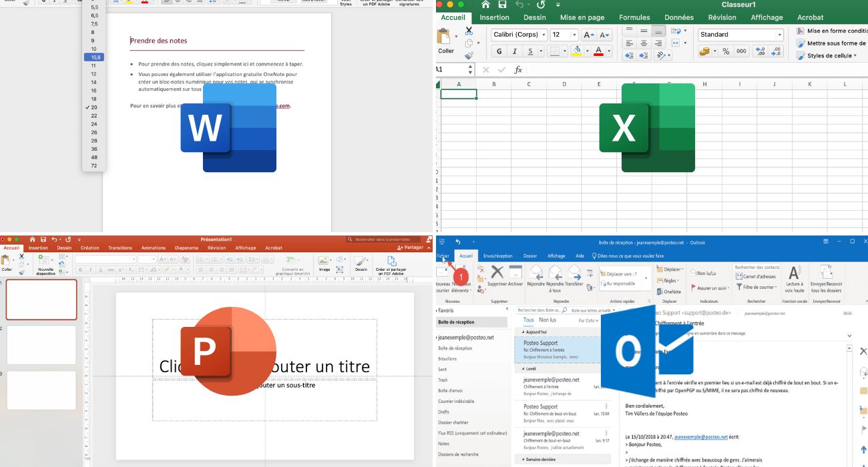Viewport: 868px width, 467px height.
Task: Click Répondre à tous in Outlook
Action: pos(555,278)
